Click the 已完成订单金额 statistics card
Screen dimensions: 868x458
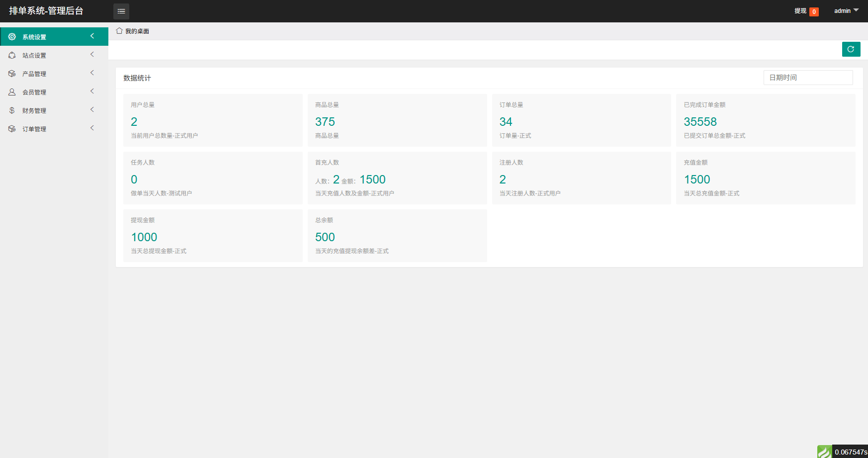point(765,120)
